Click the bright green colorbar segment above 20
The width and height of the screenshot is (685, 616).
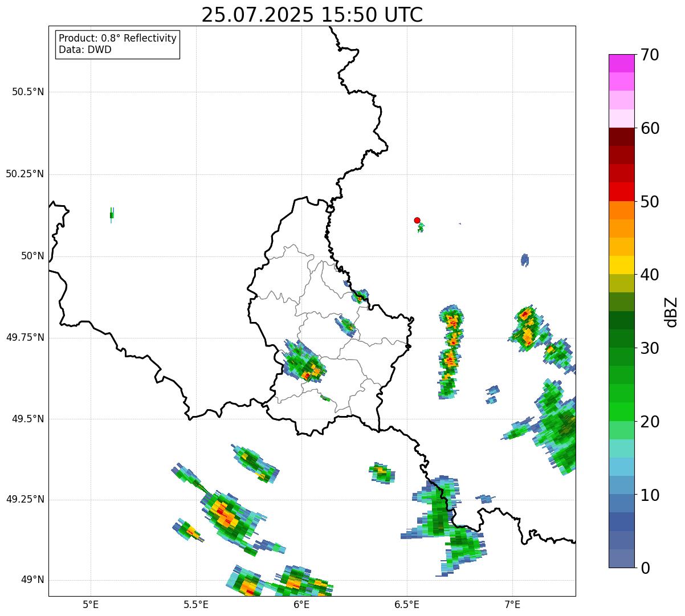(x=621, y=412)
